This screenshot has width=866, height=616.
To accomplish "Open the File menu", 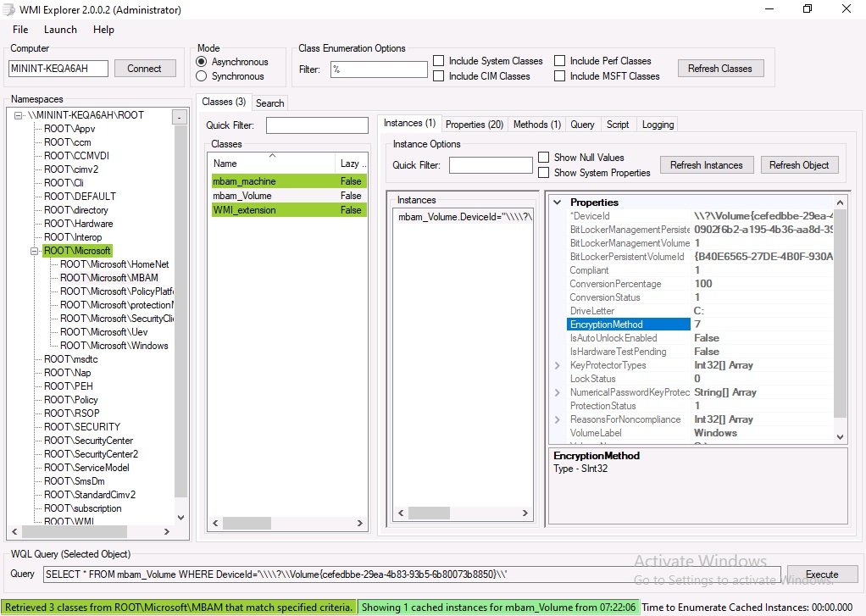I will pos(20,30).
